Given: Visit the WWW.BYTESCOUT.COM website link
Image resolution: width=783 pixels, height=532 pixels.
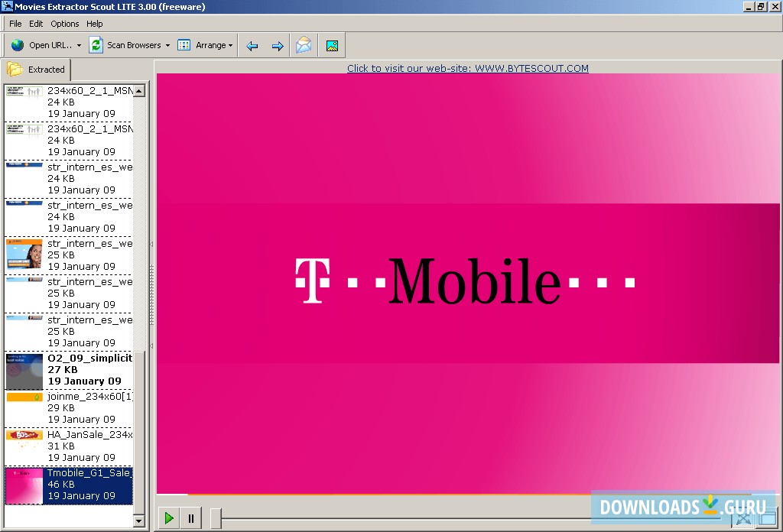Looking at the screenshot, I should tap(467, 68).
